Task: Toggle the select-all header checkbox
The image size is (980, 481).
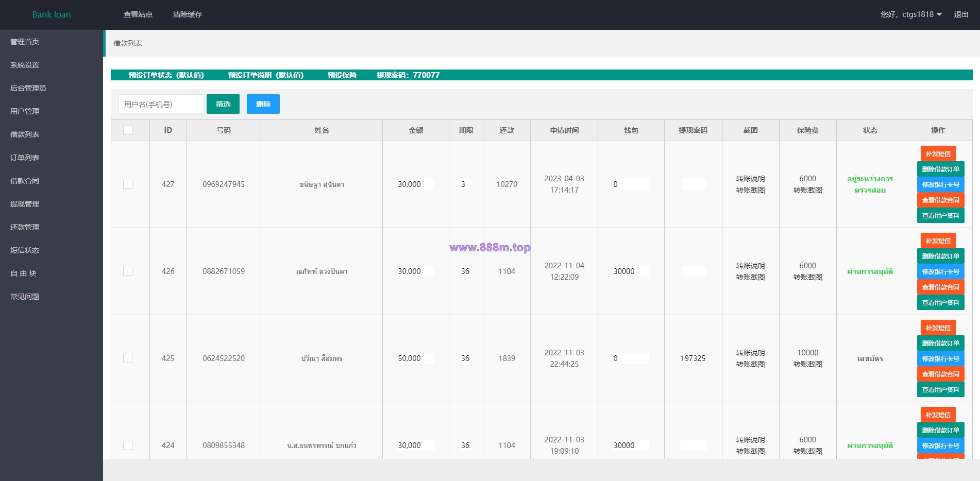Action: (x=128, y=130)
